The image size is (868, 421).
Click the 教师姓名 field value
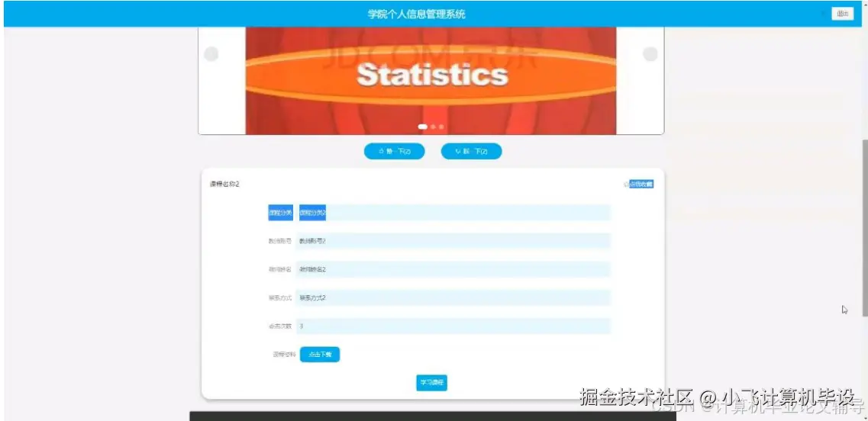coord(453,269)
